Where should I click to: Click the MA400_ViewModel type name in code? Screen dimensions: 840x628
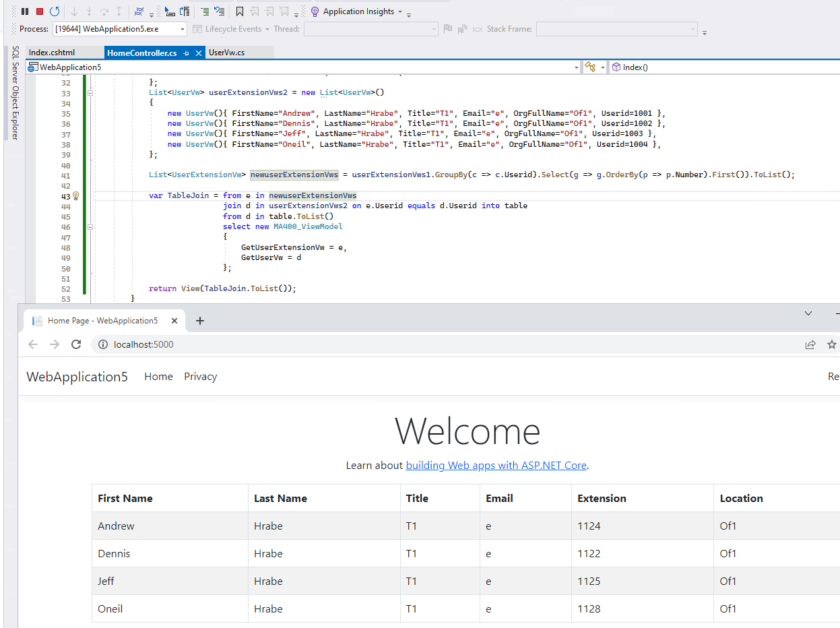click(x=308, y=226)
